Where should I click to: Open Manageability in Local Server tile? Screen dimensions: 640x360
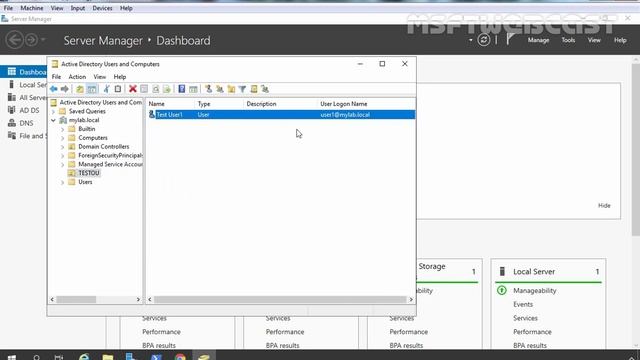click(x=535, y=291)
